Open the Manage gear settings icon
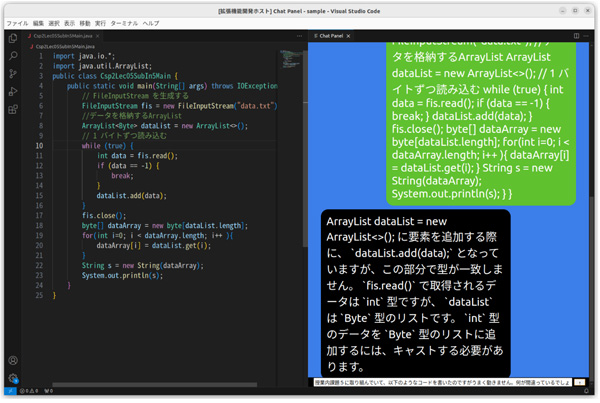The image size is (600, 403). point(13,378)
